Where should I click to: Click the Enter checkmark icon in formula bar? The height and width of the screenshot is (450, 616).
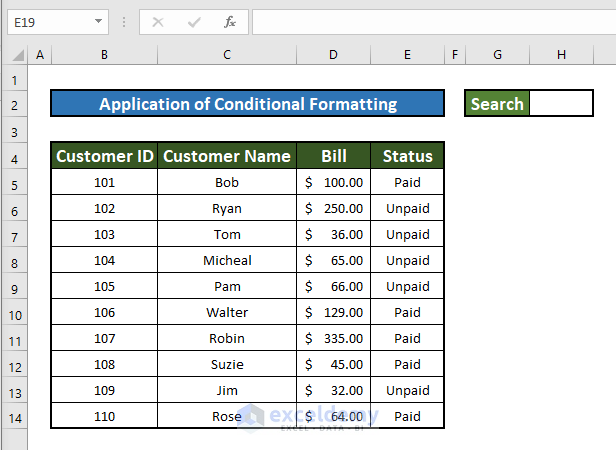coord(194,21)
